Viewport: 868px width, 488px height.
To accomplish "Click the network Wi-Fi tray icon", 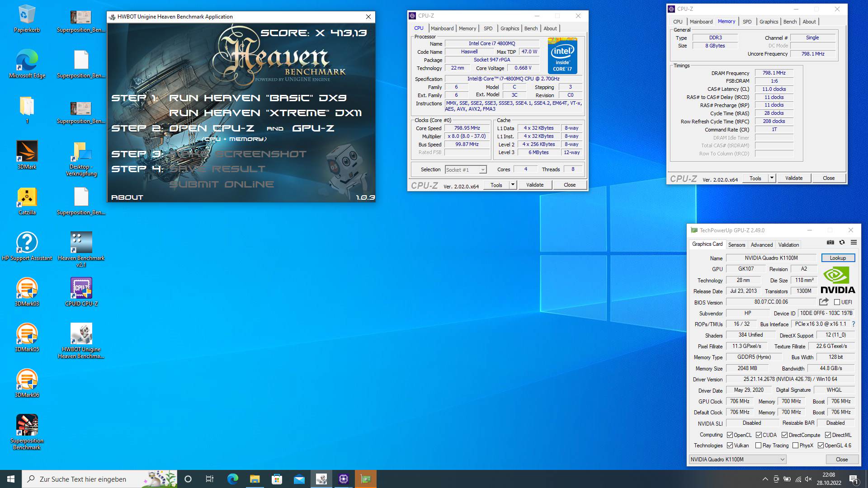I will 798,479.
